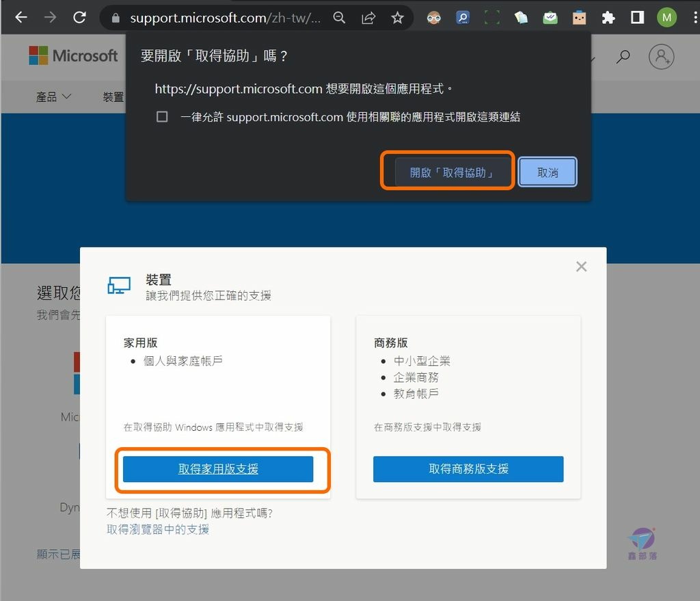Screen dimensions: 700x601
Task: Click 取得商務版支援 button
Action: click(x=468, y=469)
